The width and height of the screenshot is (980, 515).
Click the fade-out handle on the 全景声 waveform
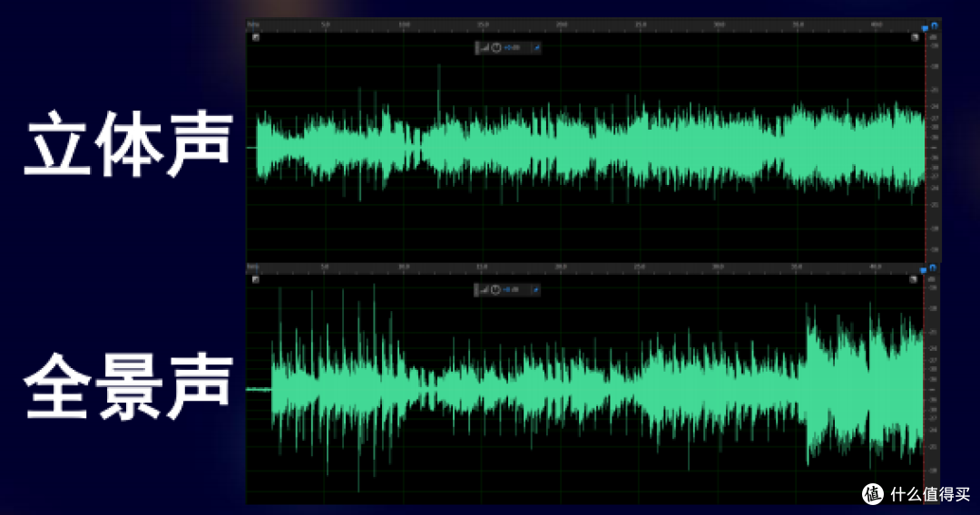(913, 279)
